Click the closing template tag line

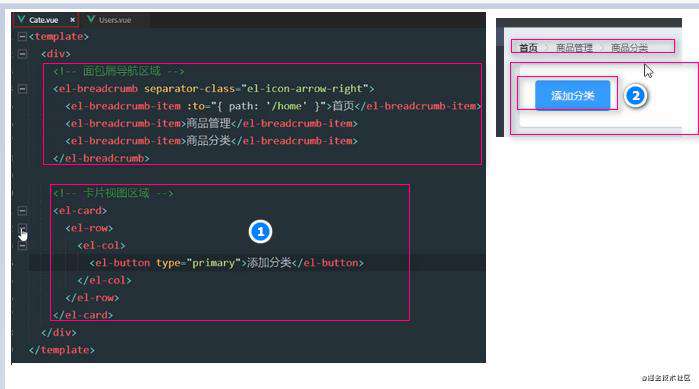[62, 350]
